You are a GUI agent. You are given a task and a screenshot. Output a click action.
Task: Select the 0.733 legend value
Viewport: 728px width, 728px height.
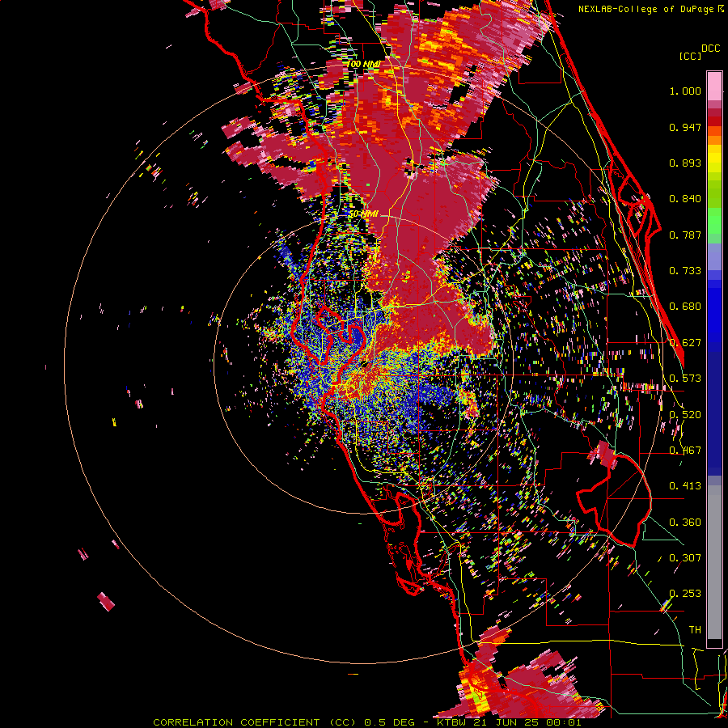pyautogui.click(x=685, y=271)
